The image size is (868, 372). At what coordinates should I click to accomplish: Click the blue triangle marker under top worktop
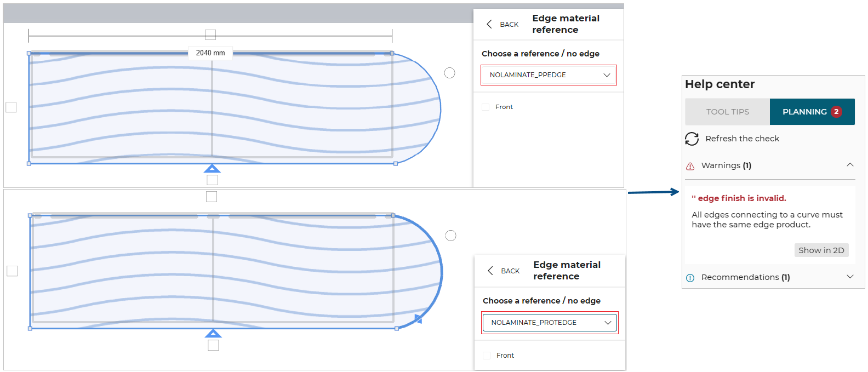pos(212,168)
